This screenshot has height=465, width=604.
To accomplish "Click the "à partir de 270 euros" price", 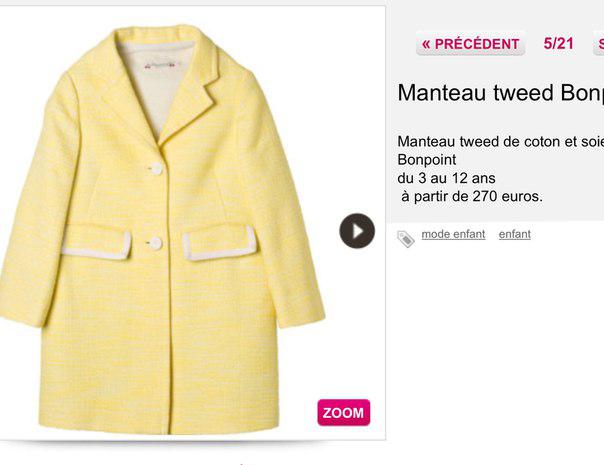I will click(471, 196).
